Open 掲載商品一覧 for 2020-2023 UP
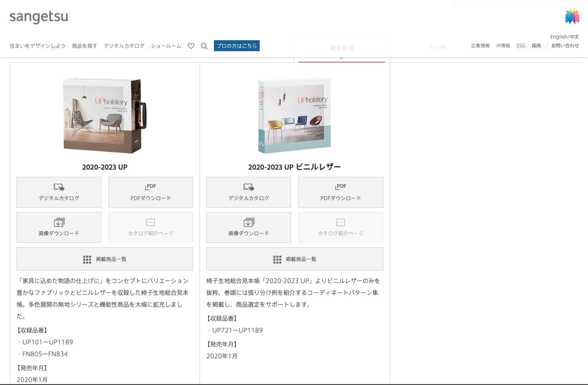Screen dimensions: 588x385 tap(105, 259)
